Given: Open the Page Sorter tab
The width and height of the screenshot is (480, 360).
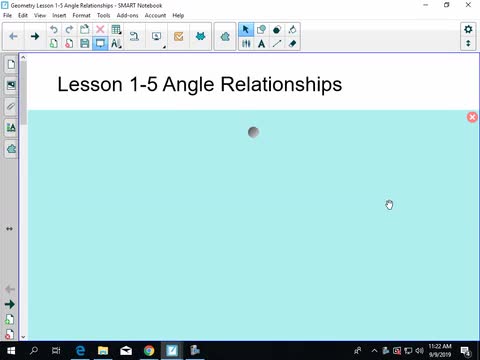Looking at the screenshot, I should 11,64.
